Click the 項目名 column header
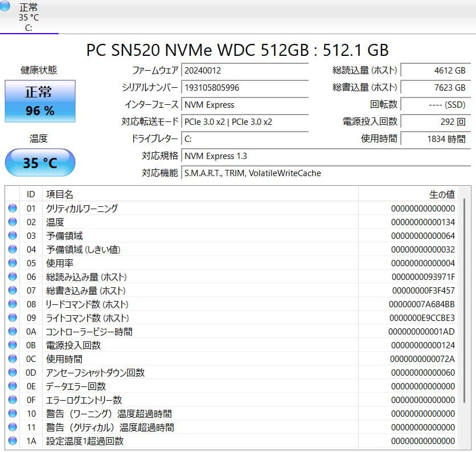The image size is (476, 452). [200, 194]
